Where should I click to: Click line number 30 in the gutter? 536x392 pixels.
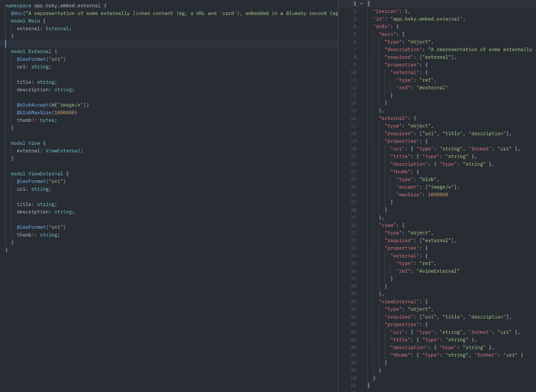point(353,225)
